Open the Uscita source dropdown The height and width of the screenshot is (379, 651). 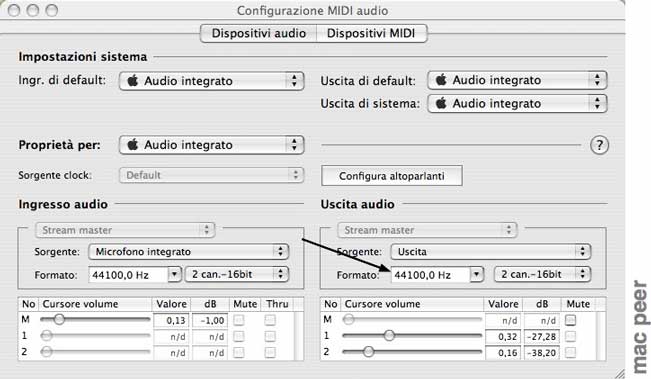pos(490,252)
